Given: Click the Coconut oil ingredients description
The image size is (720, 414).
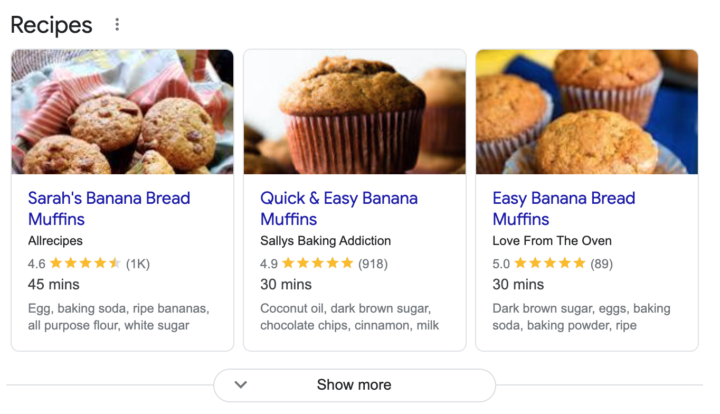Looking at the screenshot, I should [x=349, y=317].
